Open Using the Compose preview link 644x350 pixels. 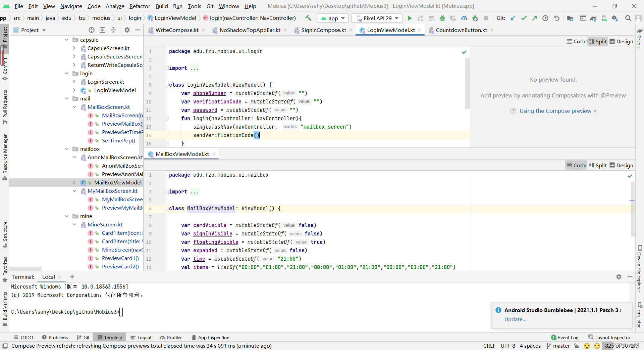(555, 111)
